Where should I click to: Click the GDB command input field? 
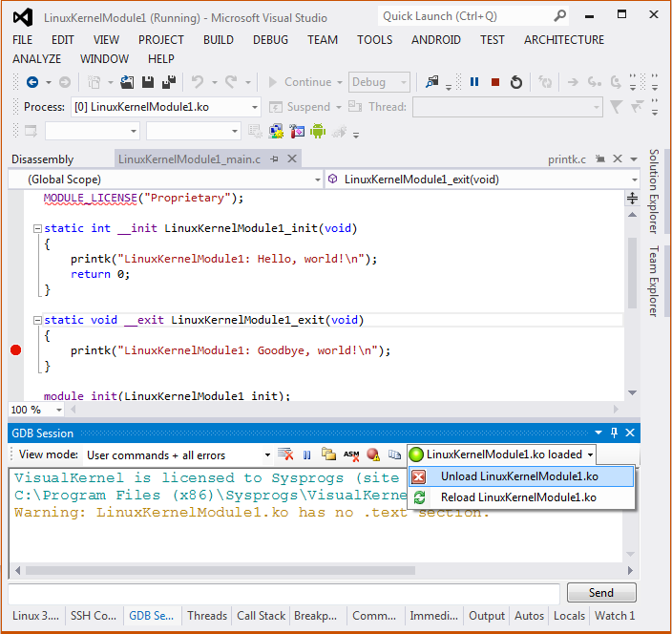click(284, 593)
